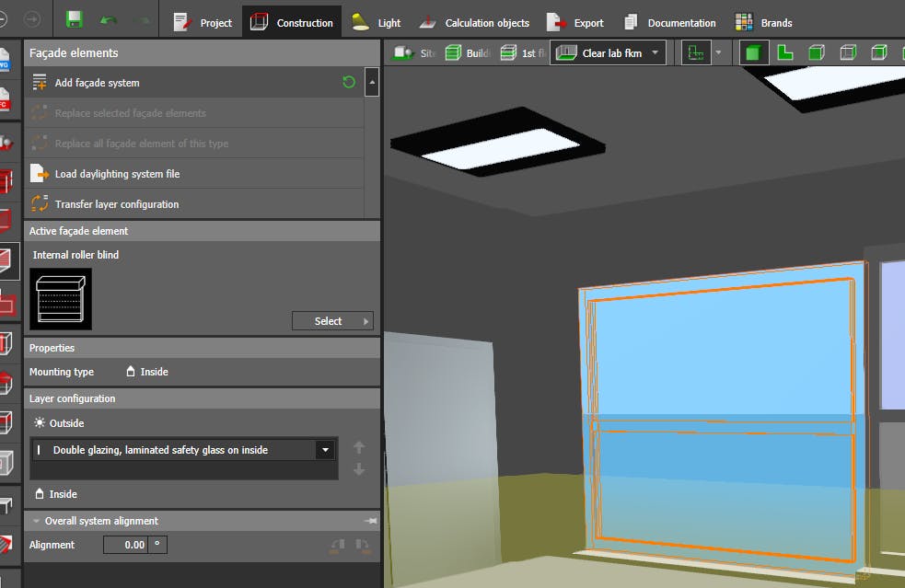Open the Documentation tab
This screenshot has height=588, width=905.
[670, 22]
